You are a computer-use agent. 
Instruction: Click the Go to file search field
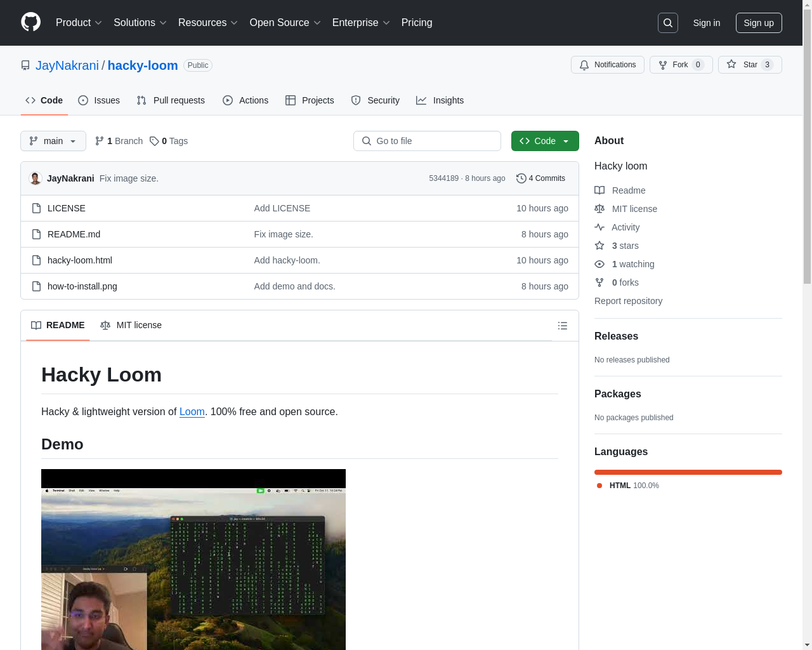427,141
